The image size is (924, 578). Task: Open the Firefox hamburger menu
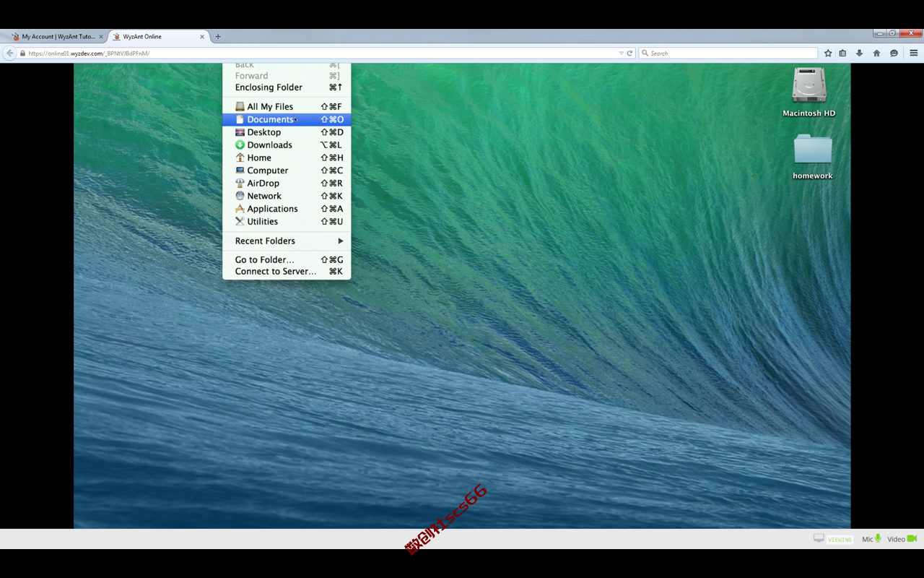point(913,53)
